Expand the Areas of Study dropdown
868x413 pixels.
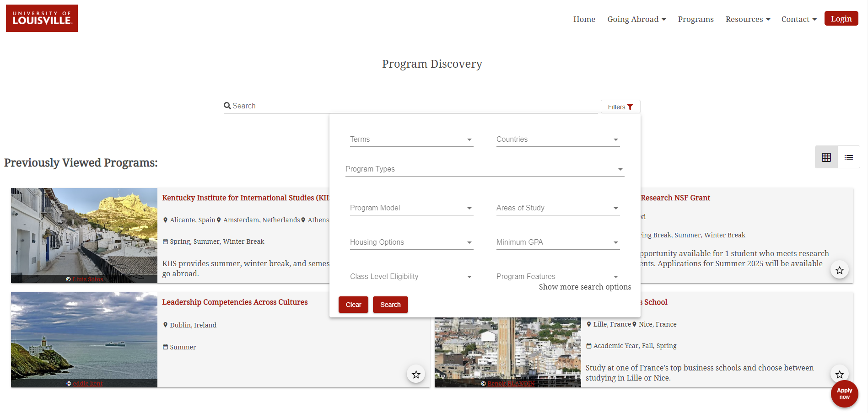(558, 208)
